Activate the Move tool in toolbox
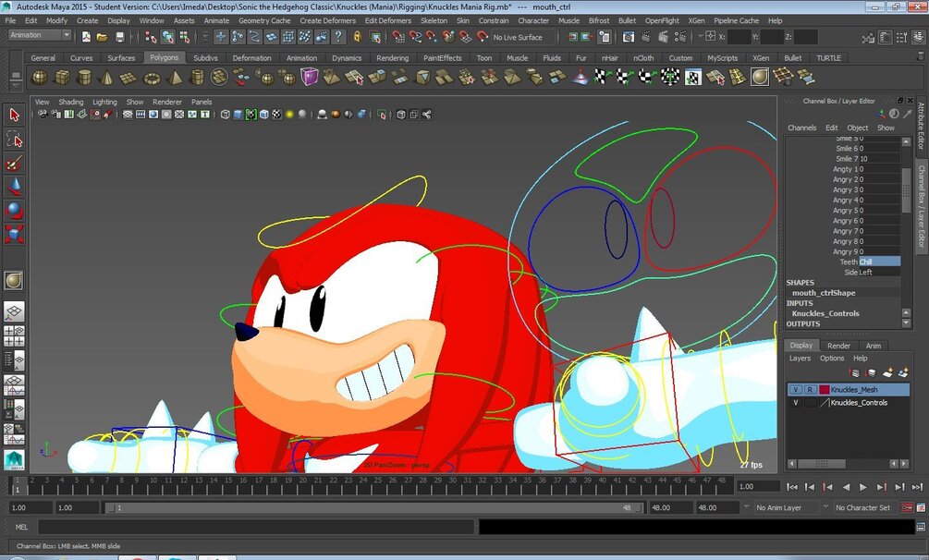This screenshot has height=560, width=929. point(14,187)
